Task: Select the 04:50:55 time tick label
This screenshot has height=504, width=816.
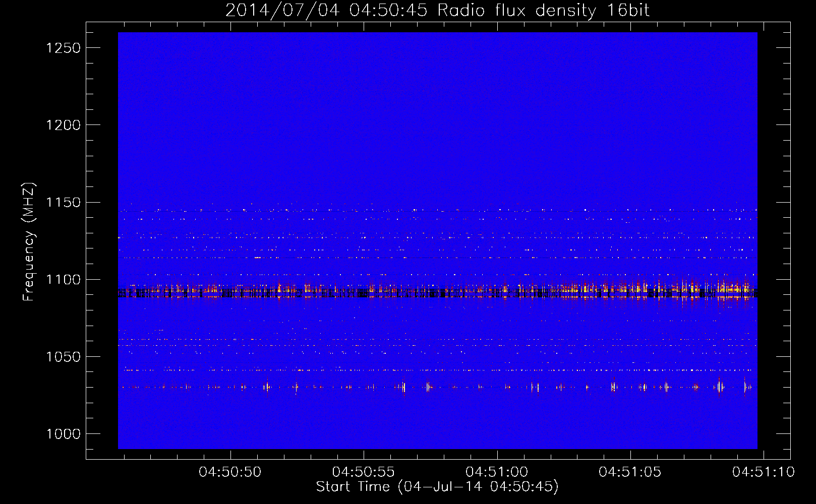Action: coord(363,472)
